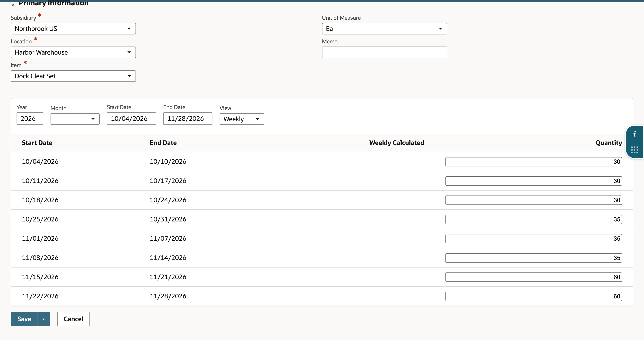Click the Weekly Calculated column header
644x340 pixels.
tap(396, 143)
